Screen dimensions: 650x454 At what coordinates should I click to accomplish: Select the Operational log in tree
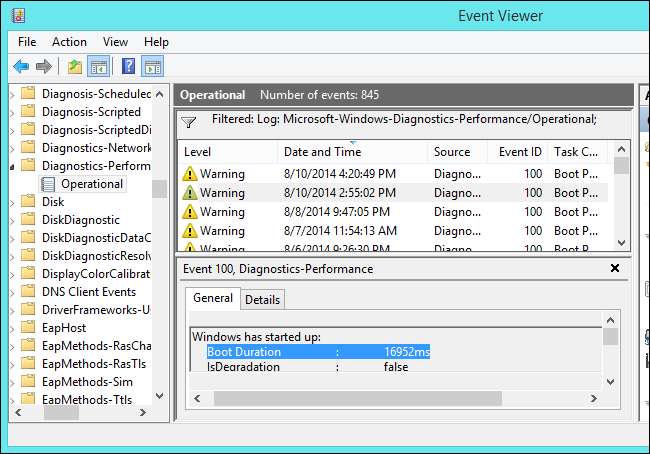[91, 184]
